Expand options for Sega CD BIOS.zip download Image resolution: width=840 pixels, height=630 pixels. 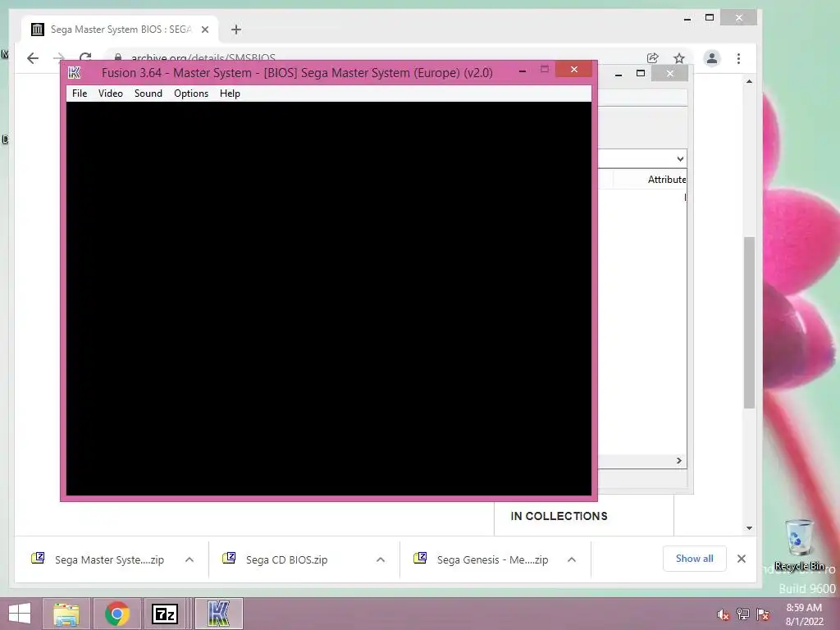(381, 559)
